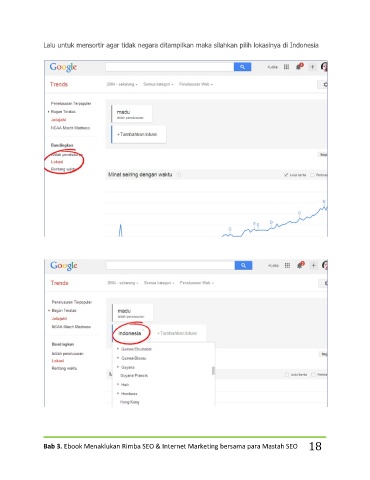Click the circled Indonesia location field

[x=131, y=333]
